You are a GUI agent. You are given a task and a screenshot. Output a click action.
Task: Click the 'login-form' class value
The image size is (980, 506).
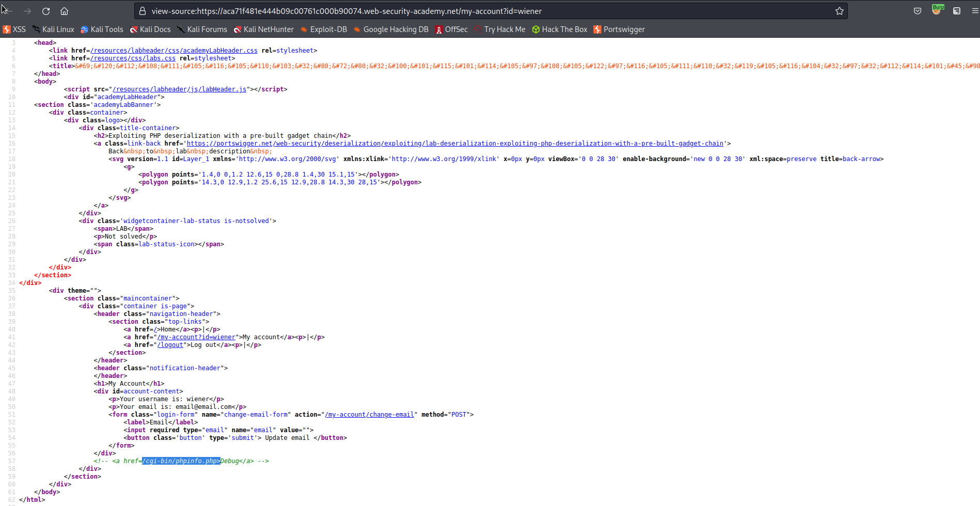click(x=176, y=415)
